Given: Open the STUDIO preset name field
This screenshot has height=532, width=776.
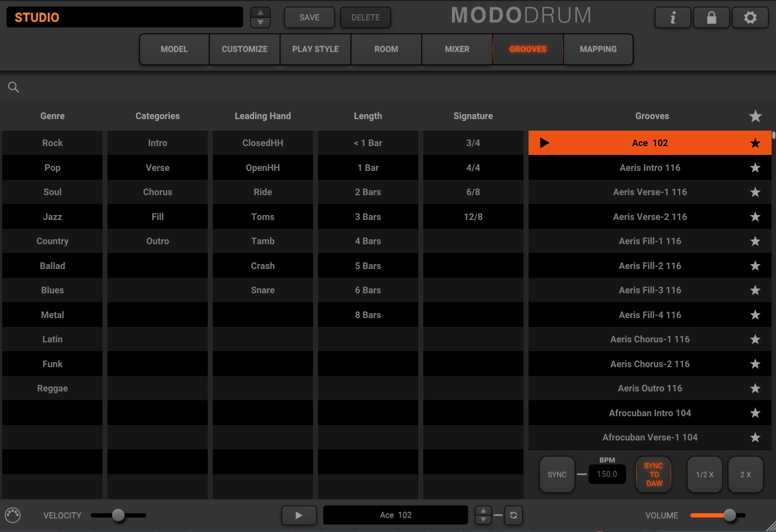Looking at the screenshot, I should point(125,18).
